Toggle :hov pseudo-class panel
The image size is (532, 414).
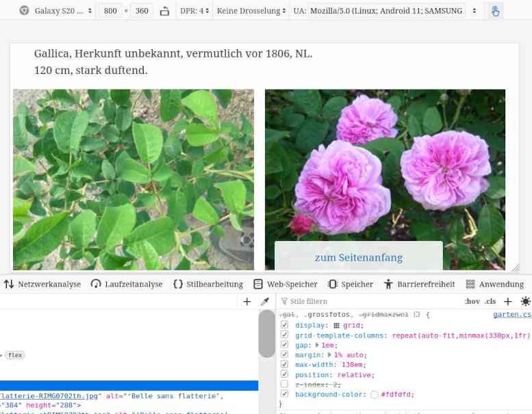point(472,301)
